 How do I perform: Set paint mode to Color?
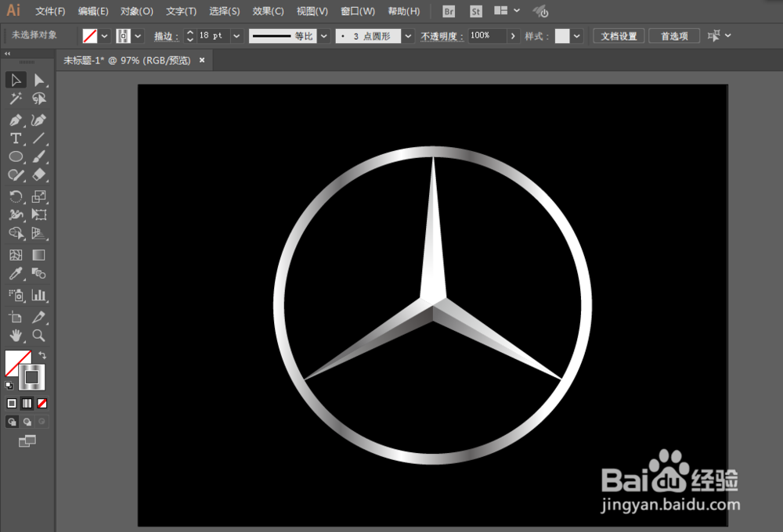coord(12,403)
